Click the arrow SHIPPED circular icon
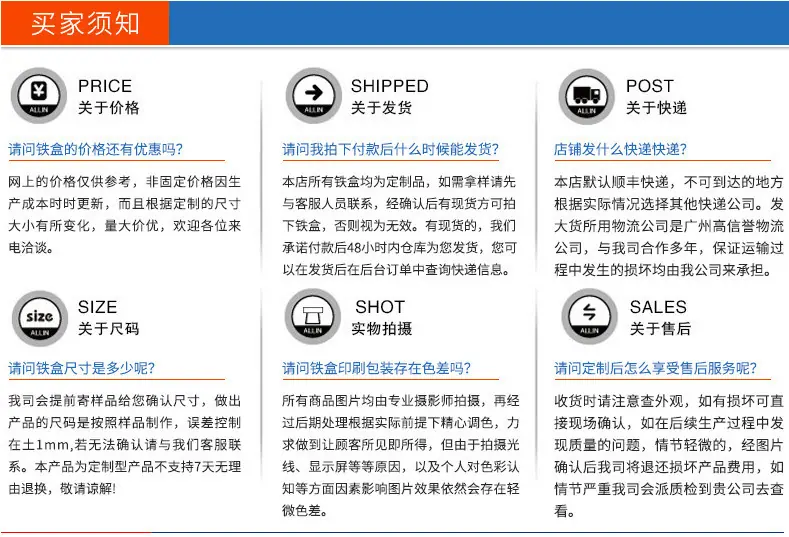Viewport: 789px width, 537px height. (313, 96)
